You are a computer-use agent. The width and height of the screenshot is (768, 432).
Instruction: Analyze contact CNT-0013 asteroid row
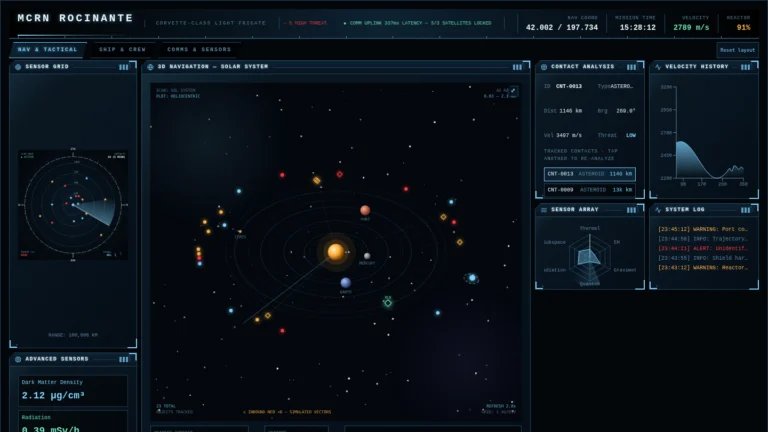(590, 174)
